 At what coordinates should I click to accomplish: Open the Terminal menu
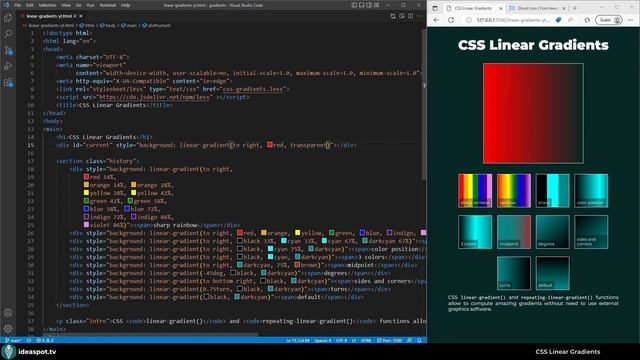coord(108,5)
